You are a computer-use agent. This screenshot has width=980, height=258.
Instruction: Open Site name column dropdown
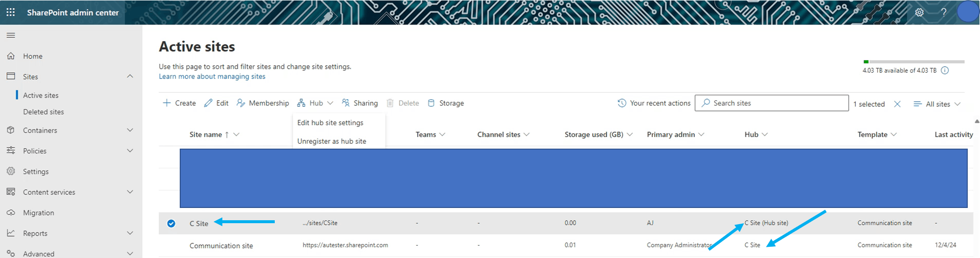pyautogui.click(x=237, y=134)
